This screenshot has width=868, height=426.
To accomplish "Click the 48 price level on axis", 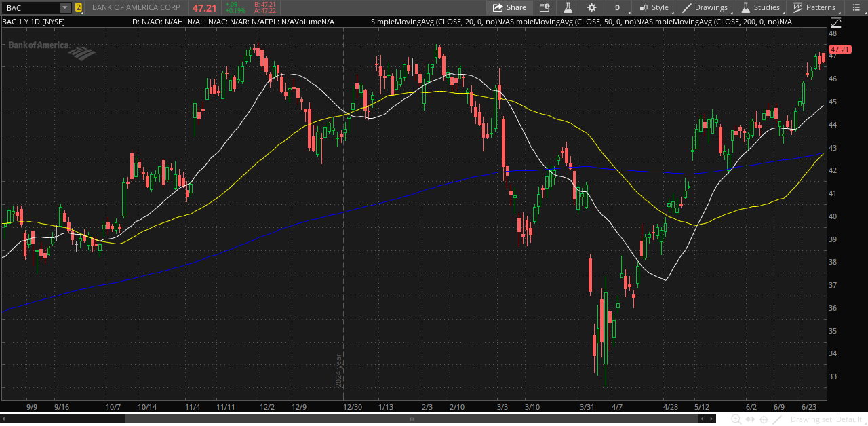I will pos(832,33).
